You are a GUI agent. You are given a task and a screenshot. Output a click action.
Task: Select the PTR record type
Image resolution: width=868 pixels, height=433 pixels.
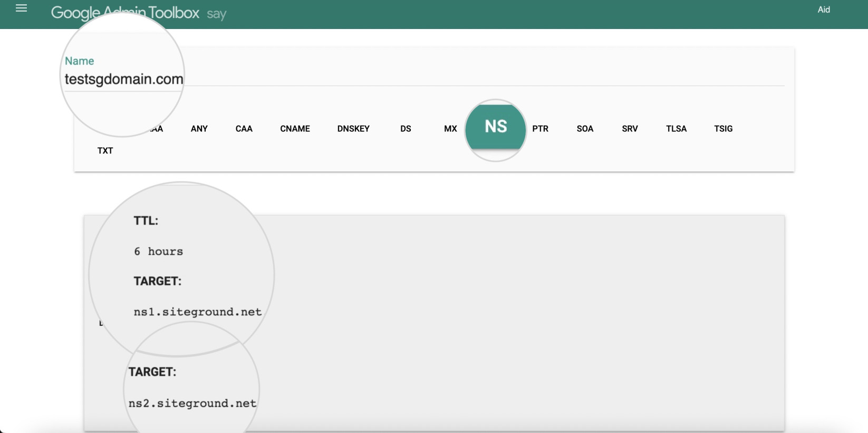[540, 129]
